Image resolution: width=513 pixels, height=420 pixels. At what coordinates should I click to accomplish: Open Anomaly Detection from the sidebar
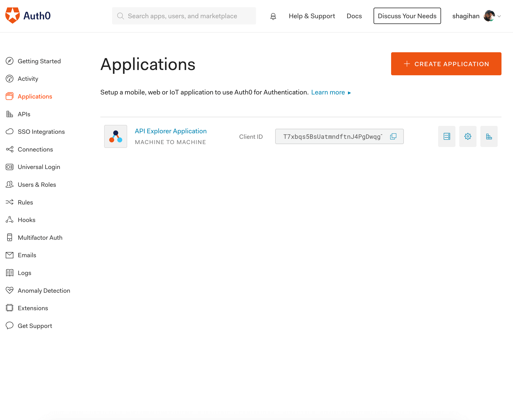point(44,291)
